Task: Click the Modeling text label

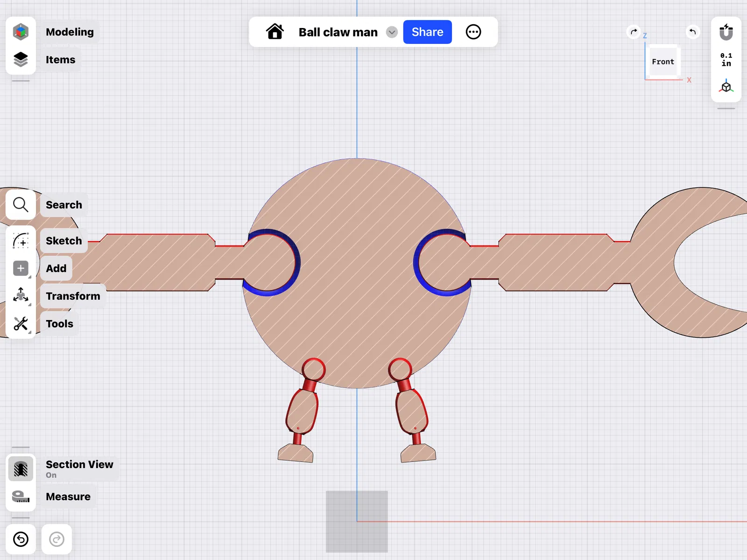Action: pyautogui.click(x=70, y=32)
